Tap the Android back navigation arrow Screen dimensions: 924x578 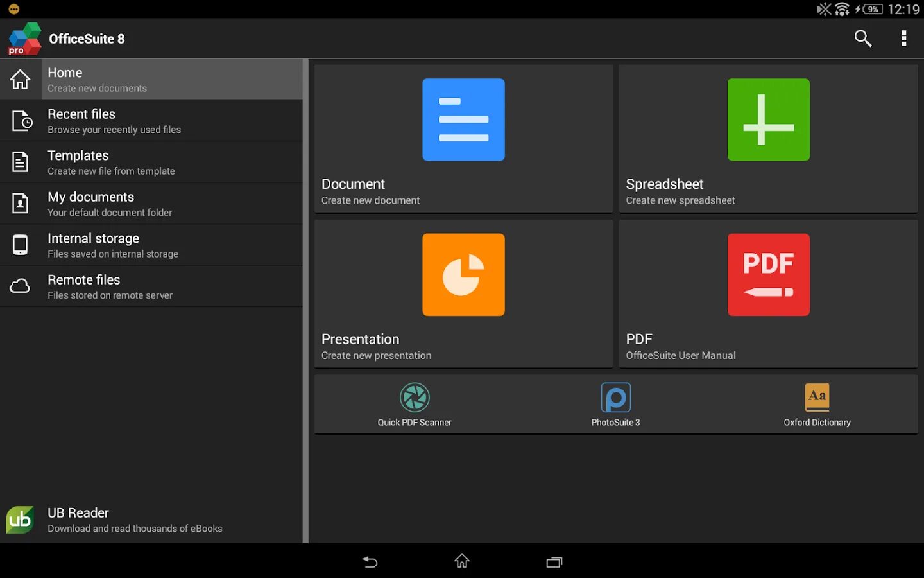pos(370,561)
